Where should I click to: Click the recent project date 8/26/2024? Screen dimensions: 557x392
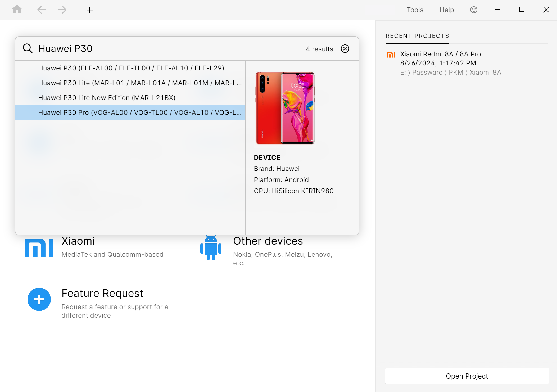(x=438, y=63)
